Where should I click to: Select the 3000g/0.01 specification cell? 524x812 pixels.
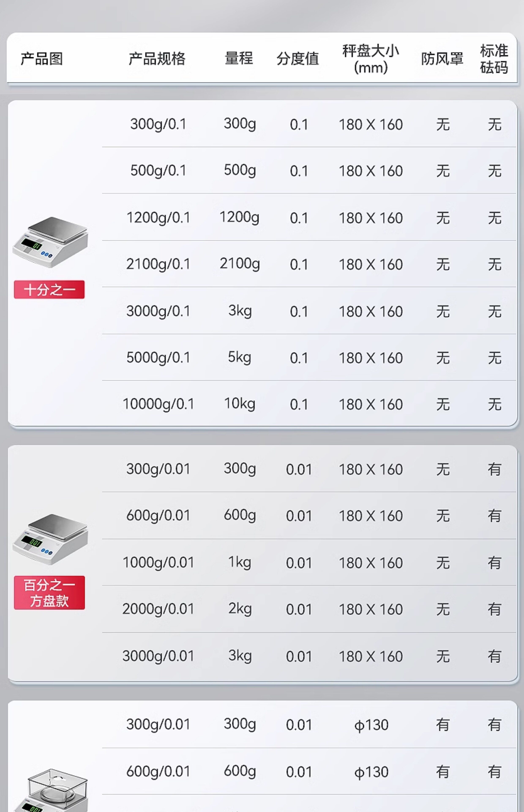pyautogui.click(x=158, y=656)
